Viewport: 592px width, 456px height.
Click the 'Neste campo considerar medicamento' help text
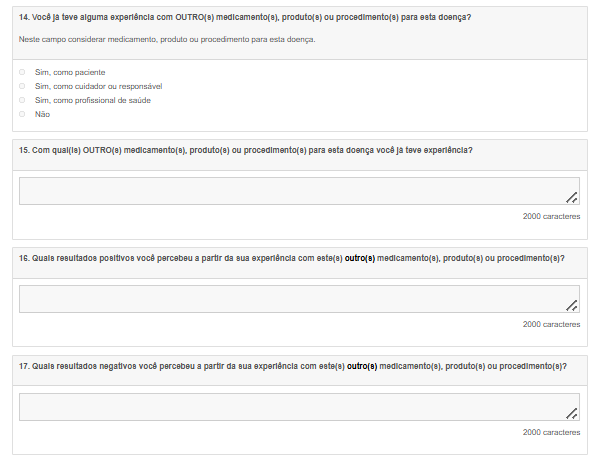coord(167,39)
